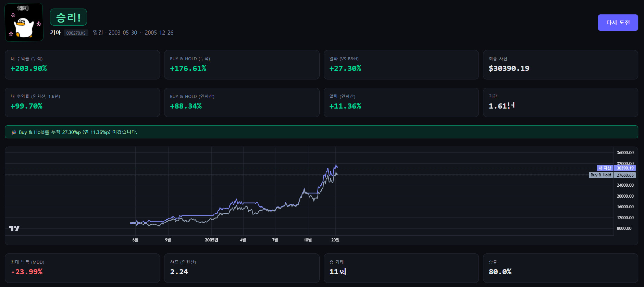This screenshot has width=644, height=287.
Task: Select the 내 수익률 (누적) card
Action: (x=82, y=65)
